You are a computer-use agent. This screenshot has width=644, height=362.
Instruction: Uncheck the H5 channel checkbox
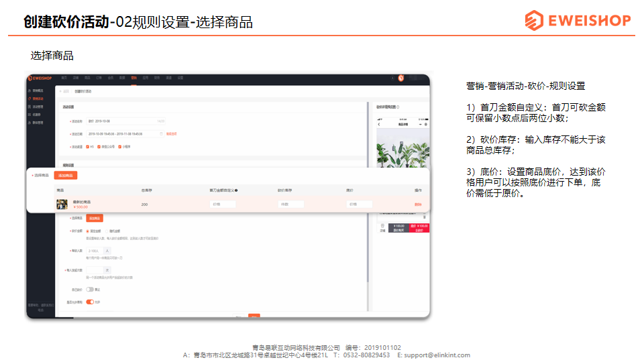pos(87,147)
